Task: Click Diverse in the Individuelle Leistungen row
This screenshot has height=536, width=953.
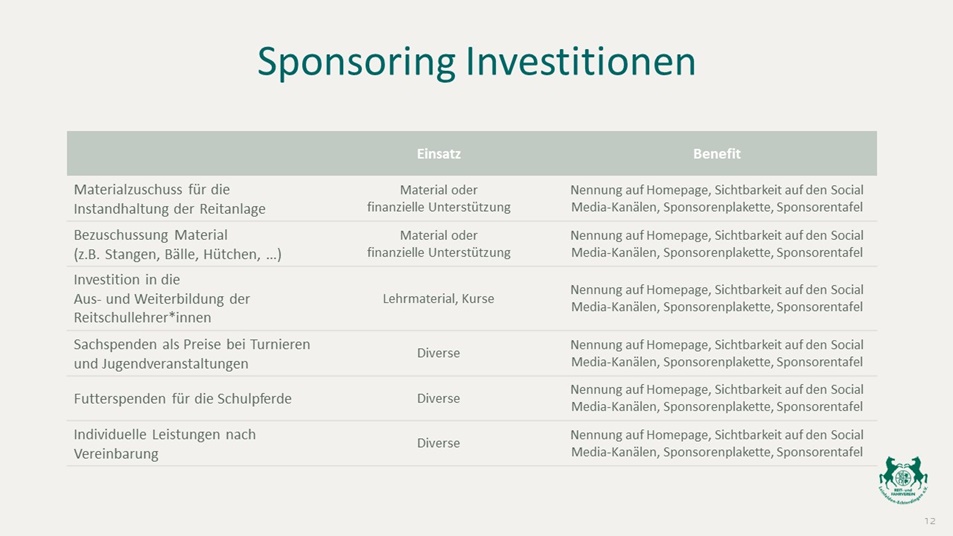Action: [438, 443]
